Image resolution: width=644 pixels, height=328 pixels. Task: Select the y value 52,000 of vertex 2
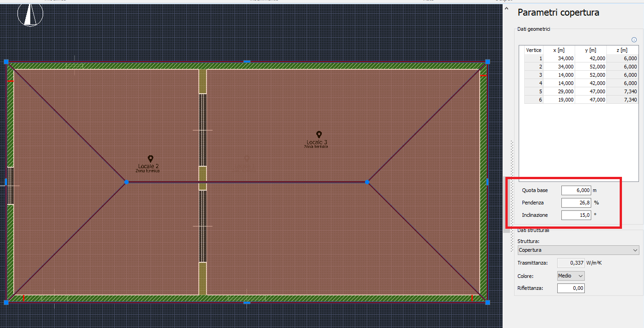coord(591,67)
